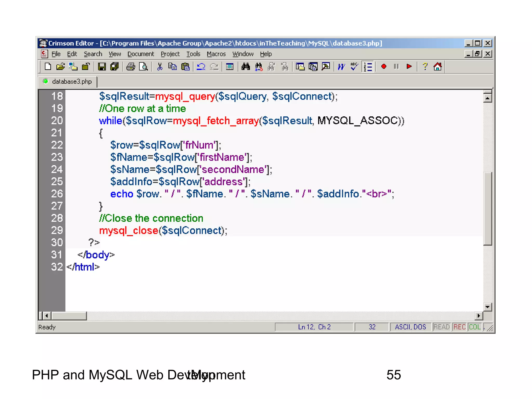The image size is (532, 399).
Task: Open the Tools menu
Action: coord(193,54)
